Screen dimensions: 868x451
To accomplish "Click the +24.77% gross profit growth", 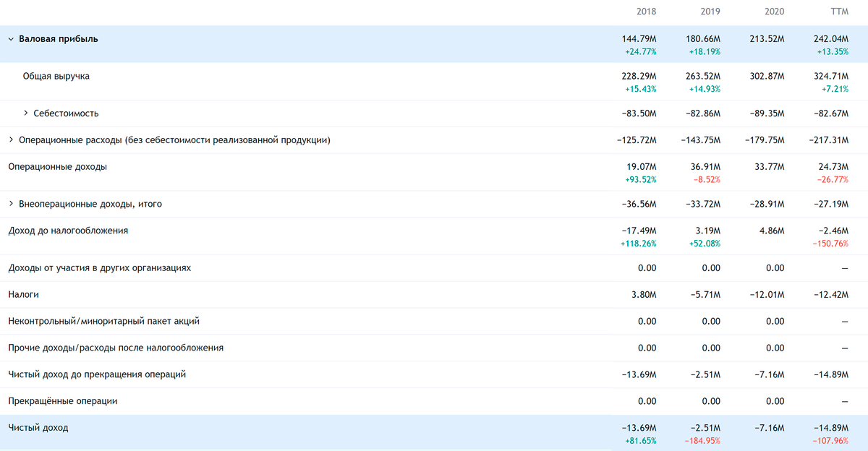I will click(x=641, y=52).
